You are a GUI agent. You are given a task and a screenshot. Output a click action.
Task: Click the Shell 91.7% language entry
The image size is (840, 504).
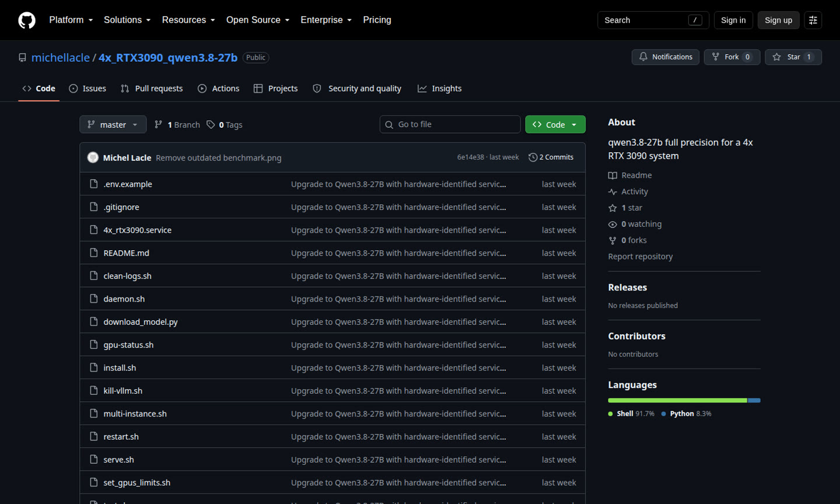pyautogui.click(x=631, y=414)
